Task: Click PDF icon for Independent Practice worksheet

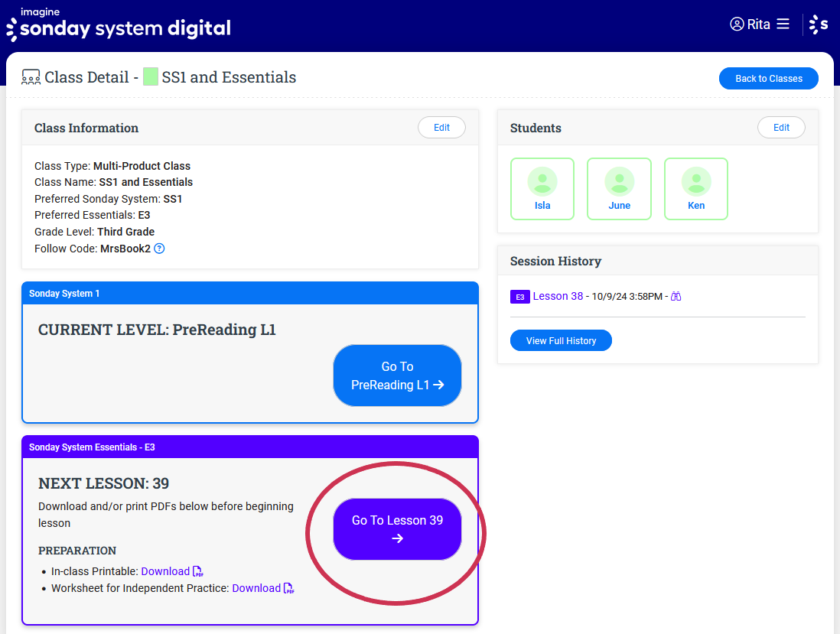Action: 289,588
